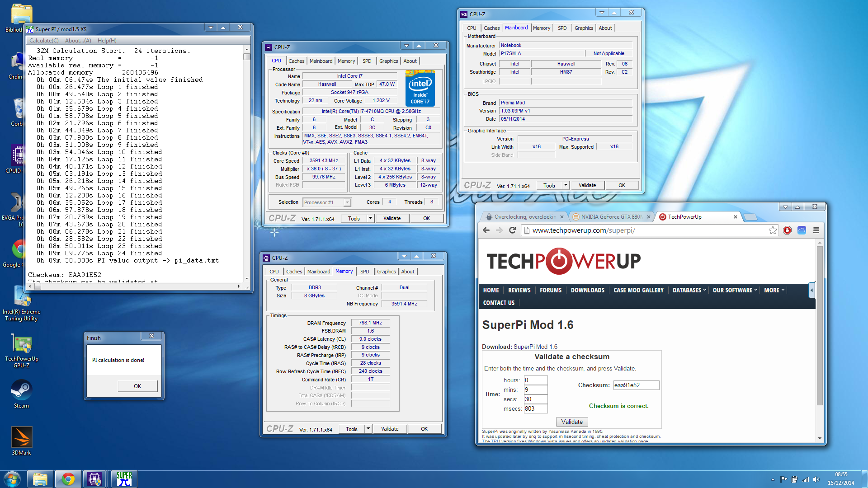This screenshot has height=488, width=868.
Task: Click the CONTACT US navigation link
Action: [x=499, y=303]
